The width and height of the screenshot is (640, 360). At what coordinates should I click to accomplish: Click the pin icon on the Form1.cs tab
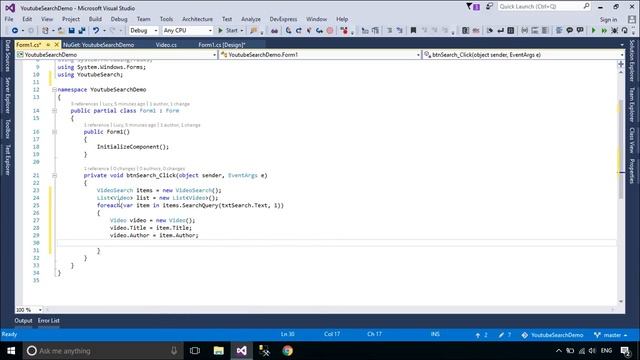point(48,44)
